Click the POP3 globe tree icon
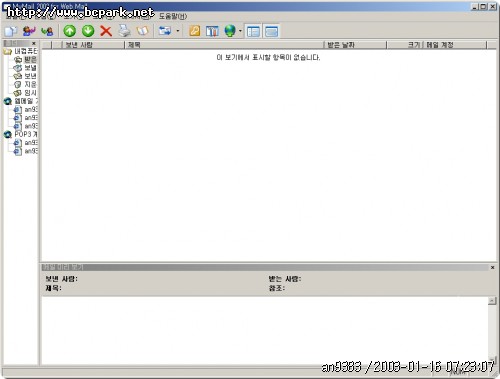Image resolution: width=500 pixels, height=379 pixels. (x=8, y=135)
